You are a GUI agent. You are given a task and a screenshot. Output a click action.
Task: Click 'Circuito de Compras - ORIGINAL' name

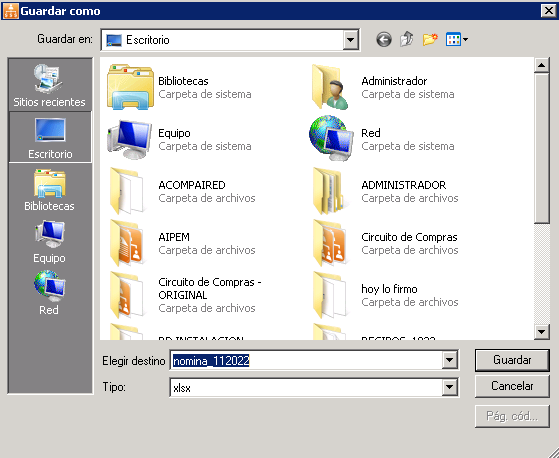tap(210, 289)
